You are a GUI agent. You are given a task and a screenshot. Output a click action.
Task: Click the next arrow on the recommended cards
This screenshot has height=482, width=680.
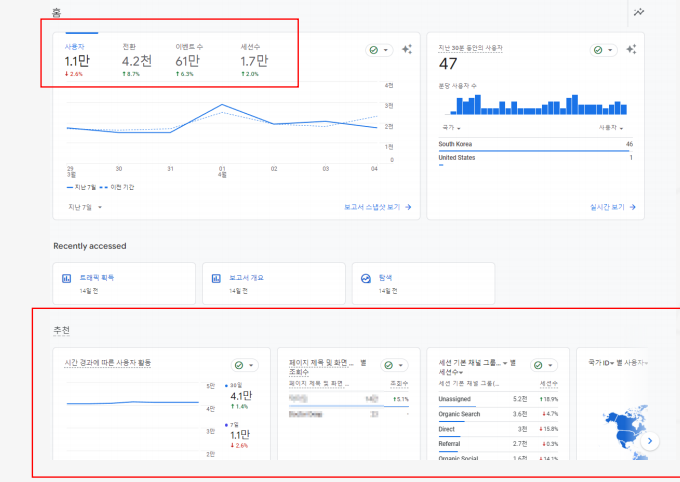coord(649,441)
